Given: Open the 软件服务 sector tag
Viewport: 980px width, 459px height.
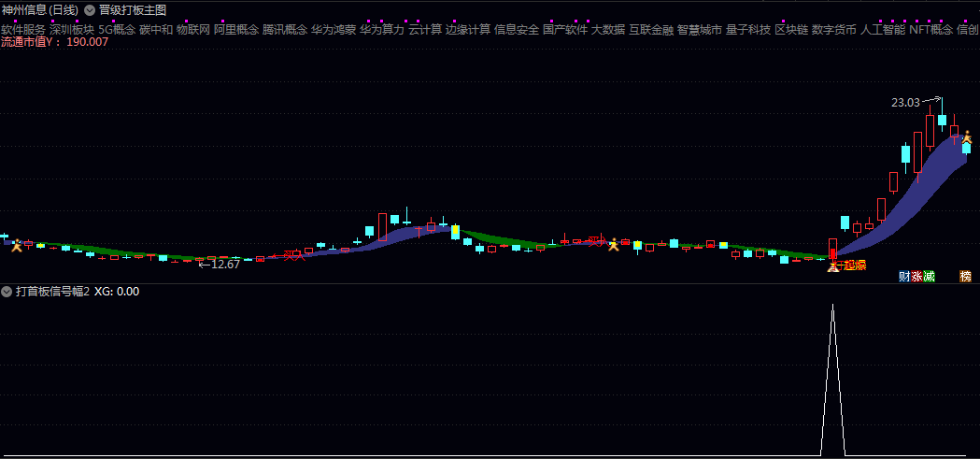Looking at the screenshot, I should (23, 29).
